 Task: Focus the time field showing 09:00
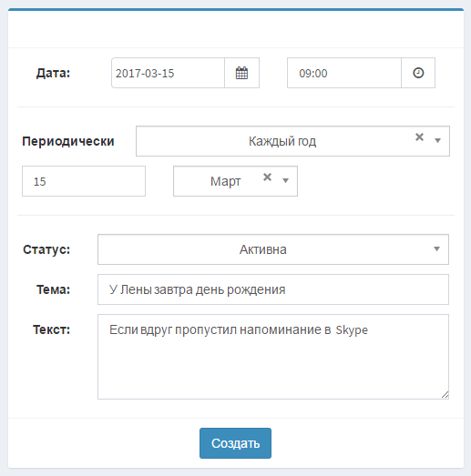pos(344,73)
